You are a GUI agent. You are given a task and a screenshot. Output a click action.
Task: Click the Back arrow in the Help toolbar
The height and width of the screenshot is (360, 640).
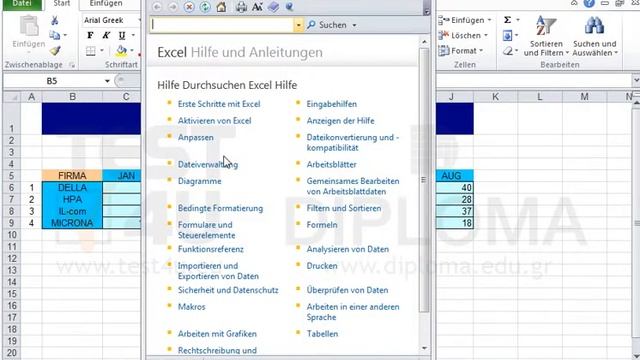(x=157, y=7)
